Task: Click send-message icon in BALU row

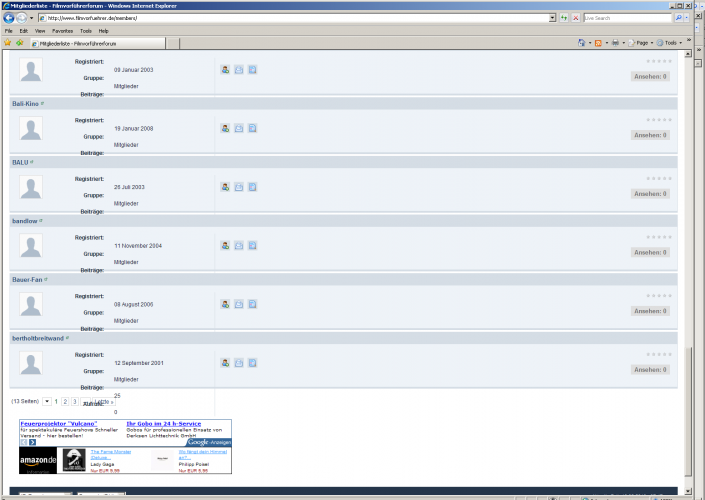Action: pyautogui.click(x=239, y=187)
